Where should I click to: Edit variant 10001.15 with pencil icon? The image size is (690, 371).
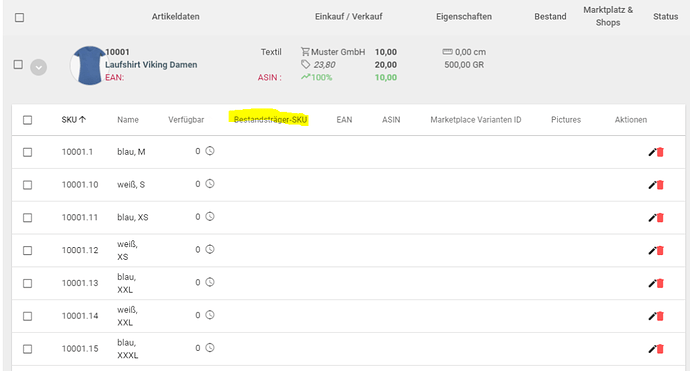click(652, 349)
